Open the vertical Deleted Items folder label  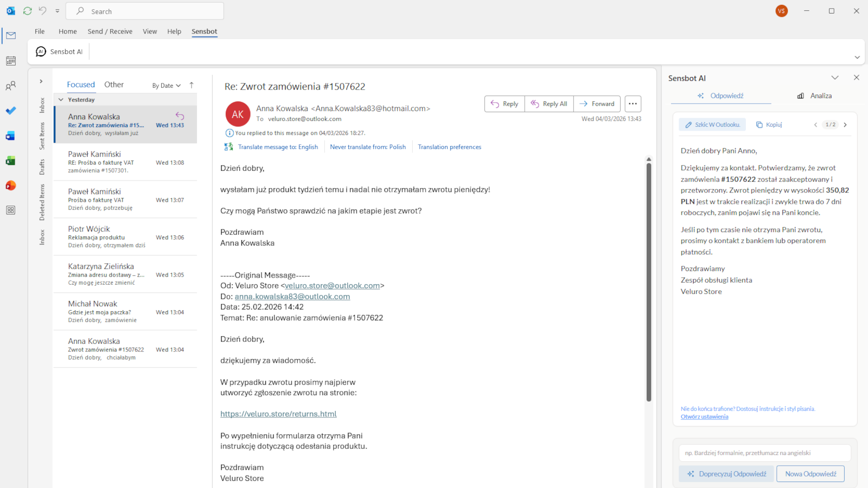pos(42,202)
